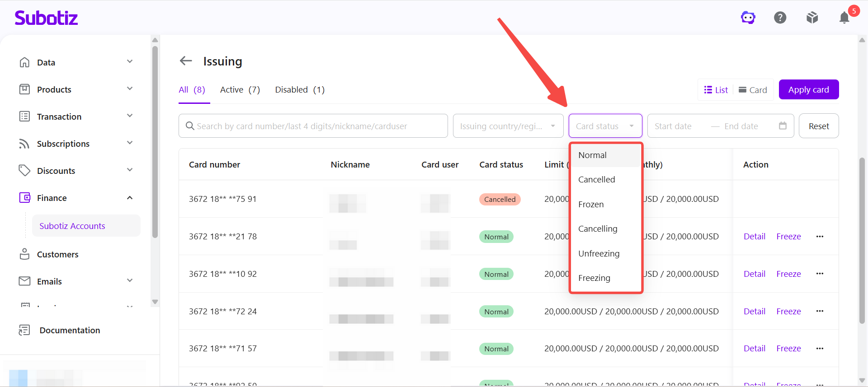
Task: Switch to List view
Action: (716, 90)
